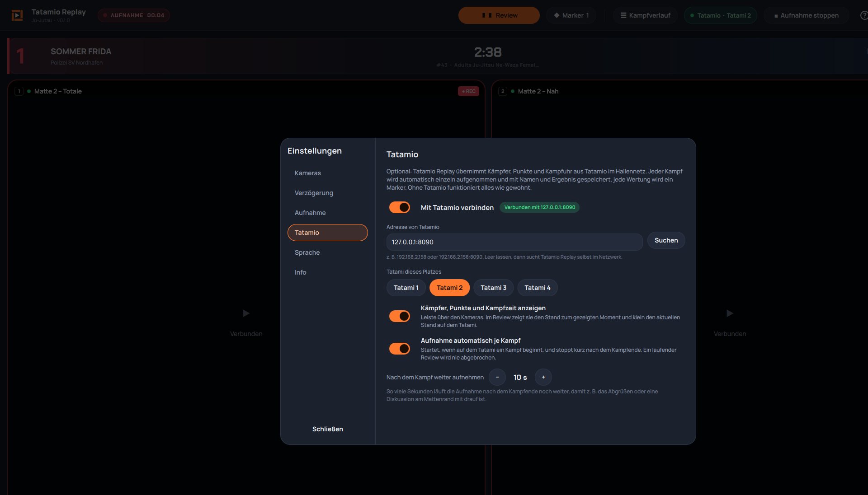Click the REC badge on camera 1
The height and width of the screenshot is (495, 868).
click(x=468, y=91)
